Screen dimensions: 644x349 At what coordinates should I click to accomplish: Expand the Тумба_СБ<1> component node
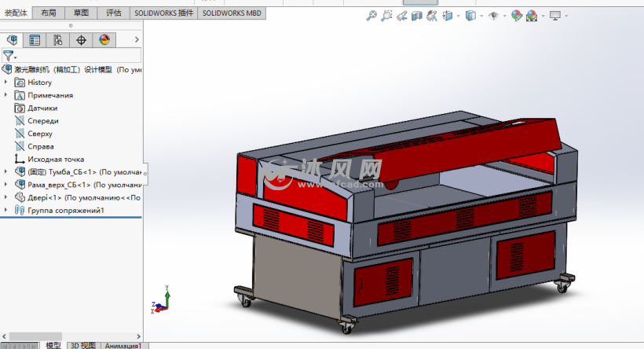[x=6, y=172]
